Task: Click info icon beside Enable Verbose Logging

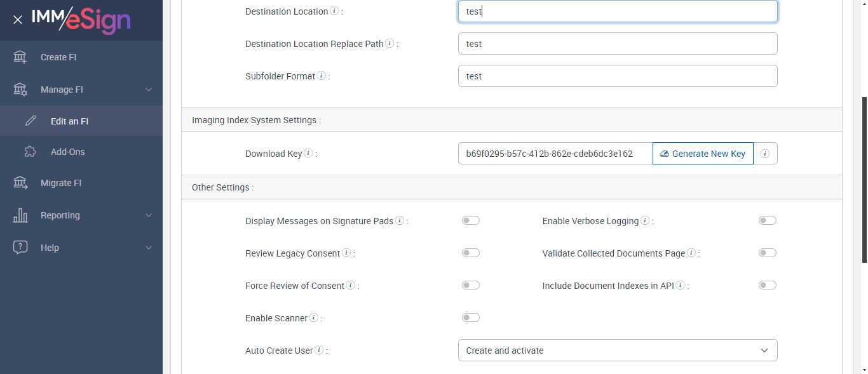Action: click(x=645, y=221)
